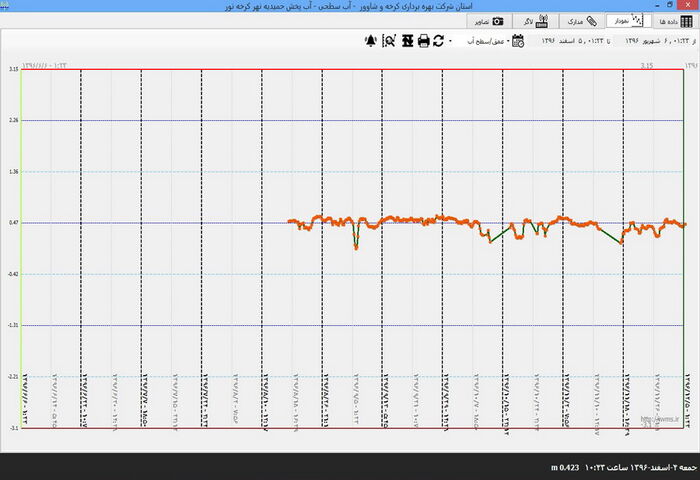This screenshot has height=480, width=700.
Task: Click the 0.47 y-axis label
Action: click(x=13, y=223)
